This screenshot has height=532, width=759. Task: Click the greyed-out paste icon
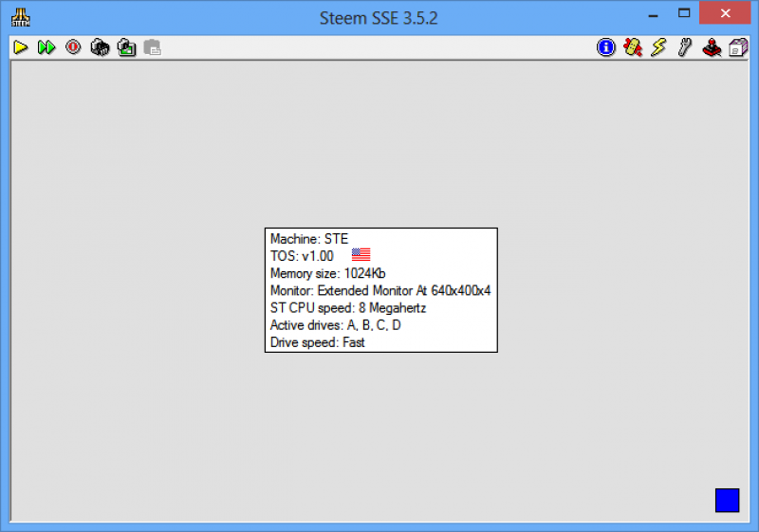(153, 47)
